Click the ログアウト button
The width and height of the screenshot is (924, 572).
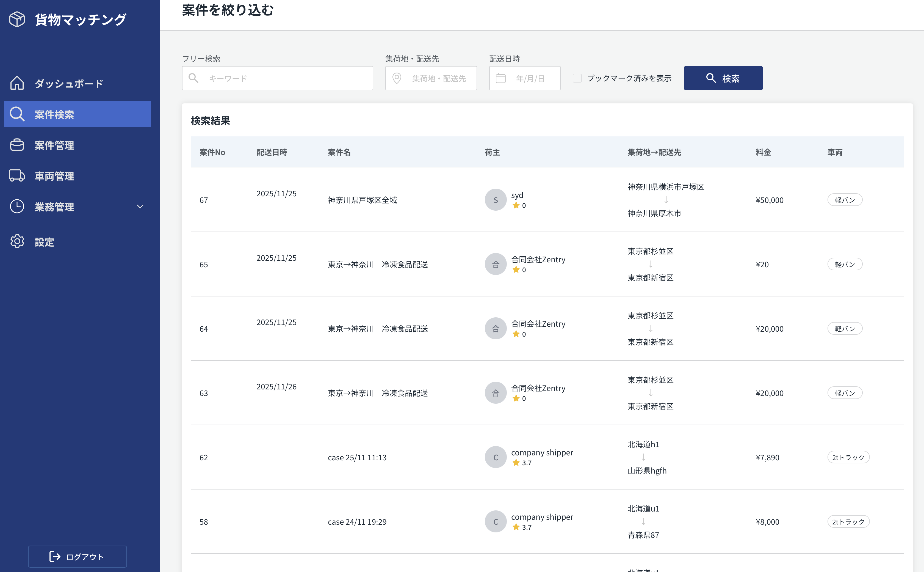tap(78, 556)
